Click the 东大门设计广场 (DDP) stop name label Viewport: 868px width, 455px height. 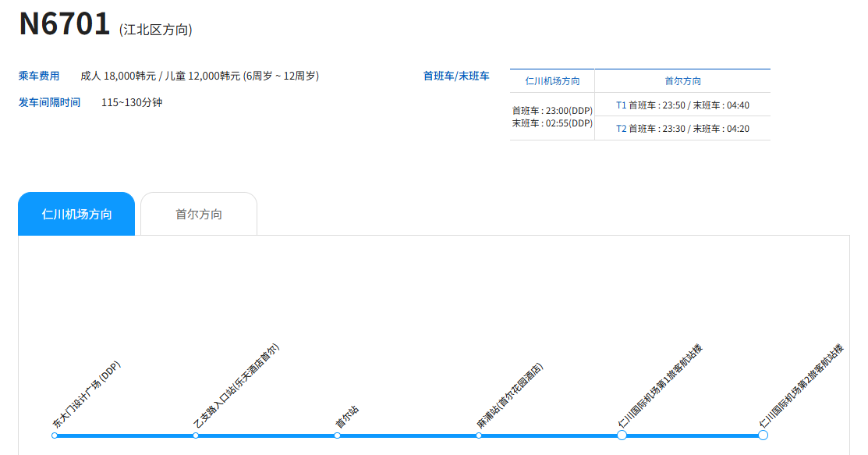click(87, 396)
